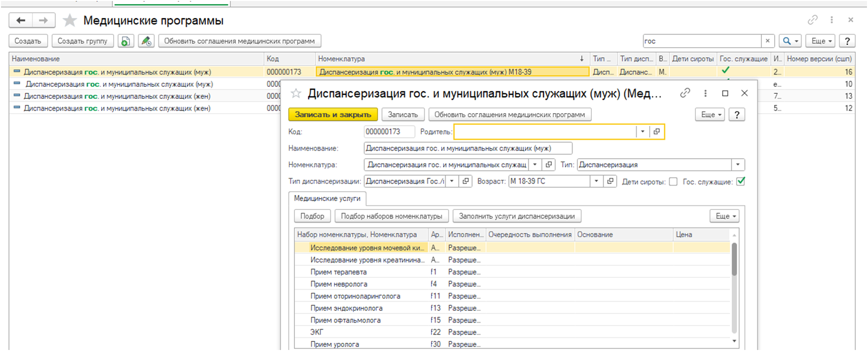
Task: Click the magnifier search icon
Action: click(x=787, y=41)
